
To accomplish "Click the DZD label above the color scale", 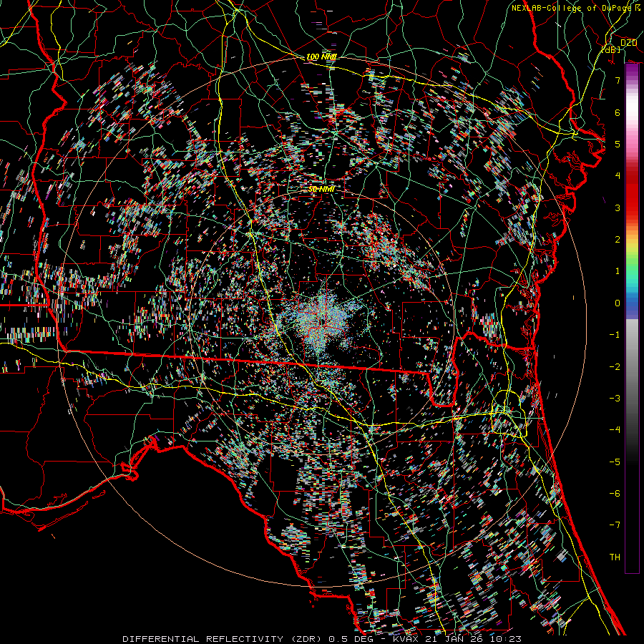I will click(x=629, y=43).
